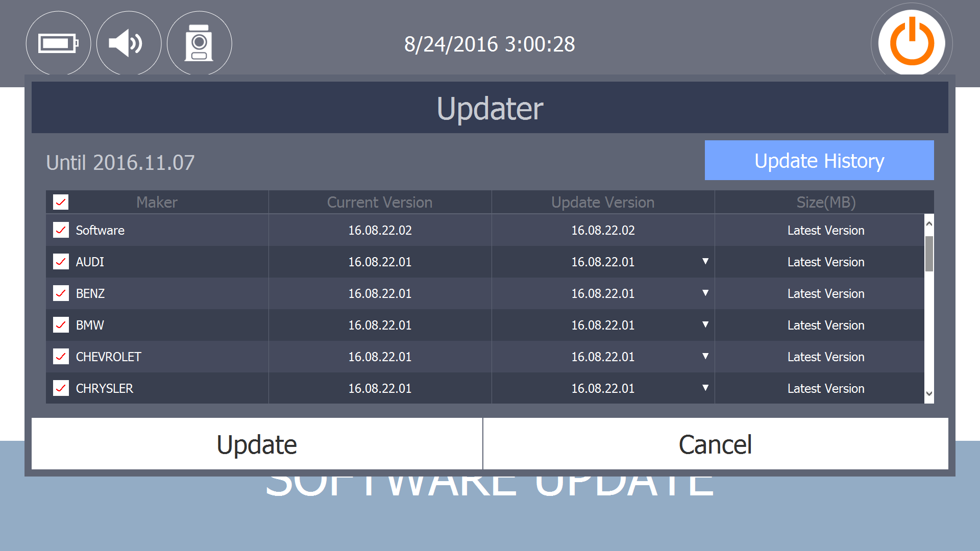Toggle the CHRYSLER checkbox
Screen dimensions: 980x551
(x=61, y=388)
